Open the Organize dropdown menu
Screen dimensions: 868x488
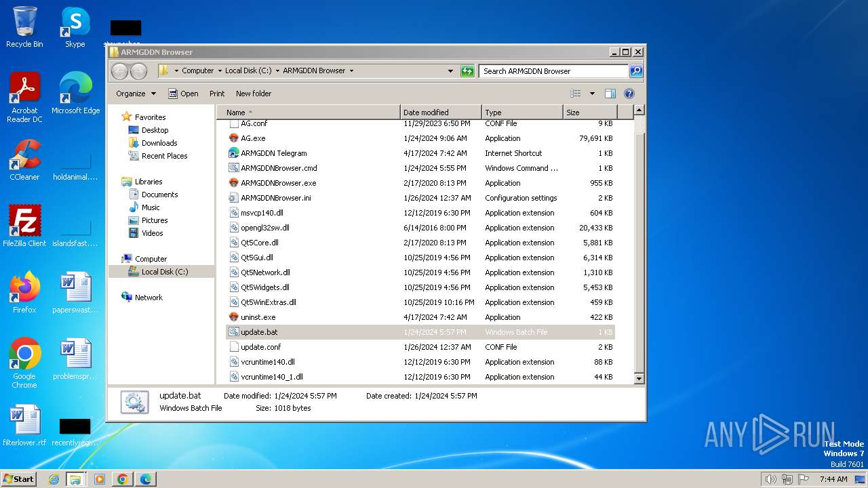[x=136, y=94]
